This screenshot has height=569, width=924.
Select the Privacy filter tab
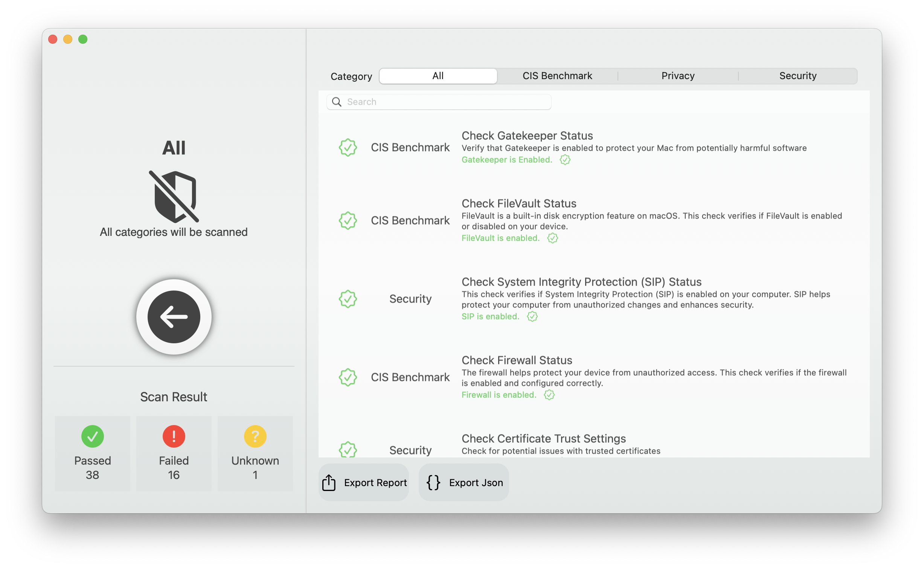(678, 75)
